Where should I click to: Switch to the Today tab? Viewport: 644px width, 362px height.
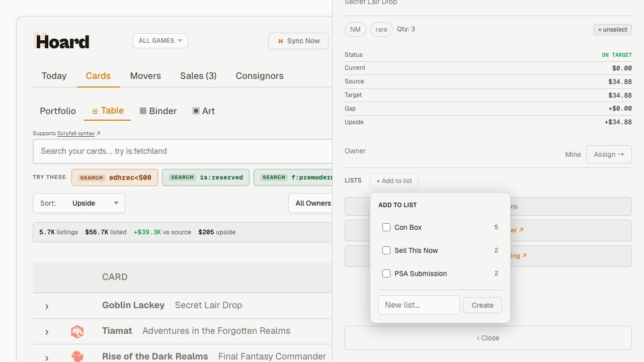[54, 76]
